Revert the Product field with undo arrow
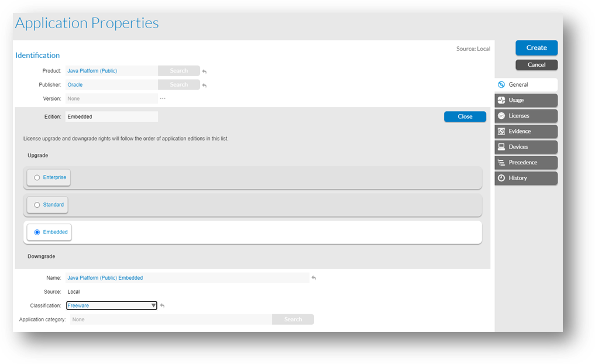This screenshot has width=595, height=364. tap(205, 71)
